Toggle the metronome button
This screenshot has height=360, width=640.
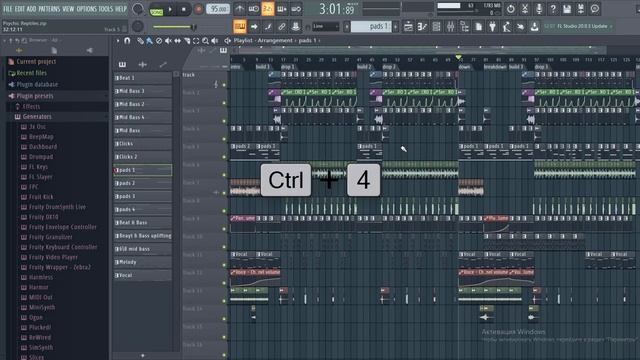point(240,9)
